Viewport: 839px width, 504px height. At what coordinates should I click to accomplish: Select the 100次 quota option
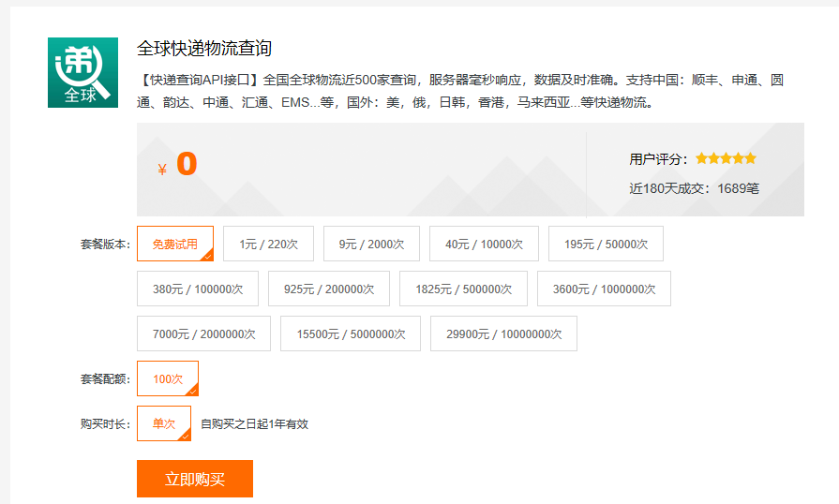point(168,378)
